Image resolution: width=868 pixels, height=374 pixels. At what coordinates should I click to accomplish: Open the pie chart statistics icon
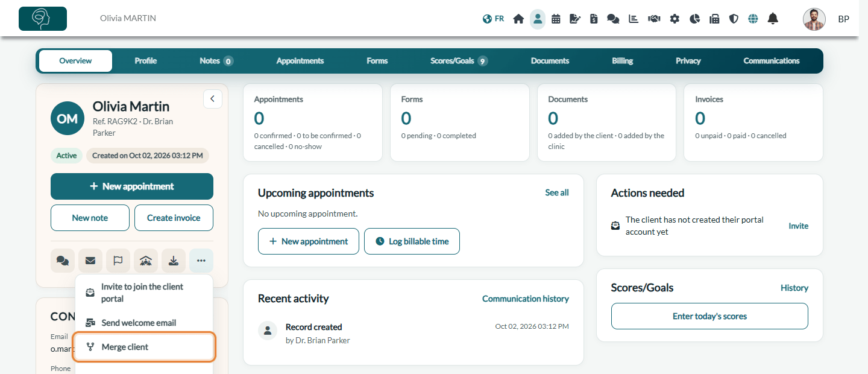pyautogui.click(x=694, y=19)
